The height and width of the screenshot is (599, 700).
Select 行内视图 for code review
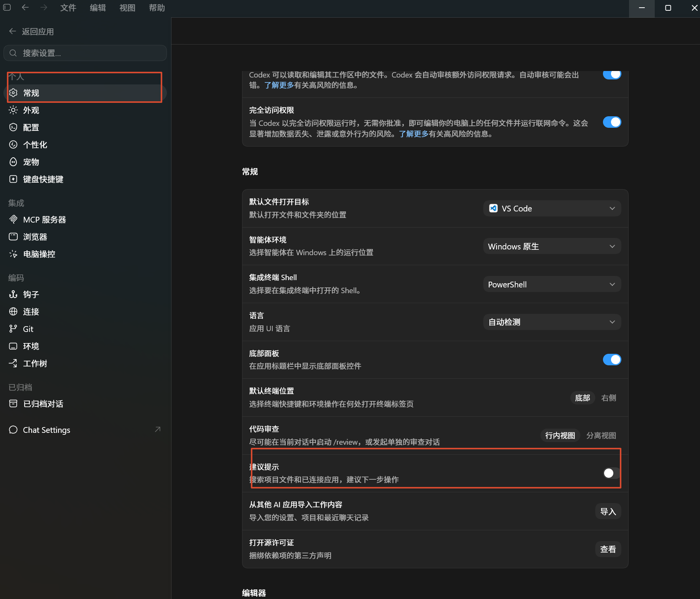pos(560,436)
